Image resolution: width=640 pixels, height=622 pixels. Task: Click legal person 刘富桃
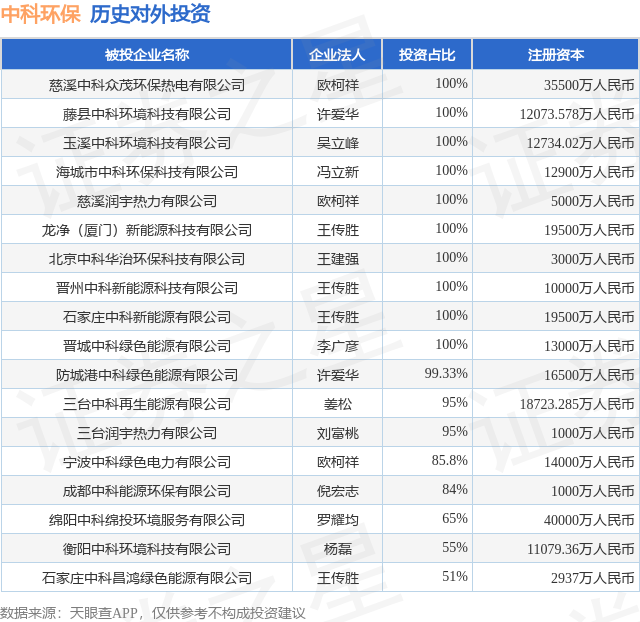(x=338, y=433)
